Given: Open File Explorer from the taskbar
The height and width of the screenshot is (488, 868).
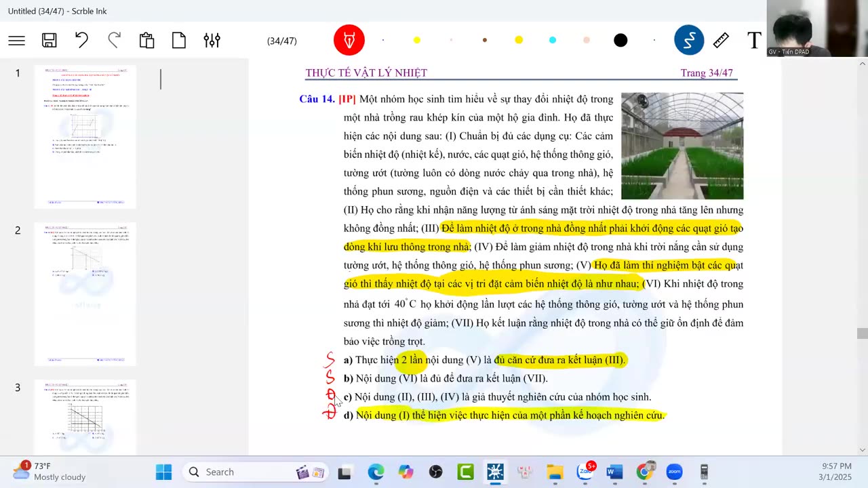Looking at the screenshot, I should click(555, 472).
